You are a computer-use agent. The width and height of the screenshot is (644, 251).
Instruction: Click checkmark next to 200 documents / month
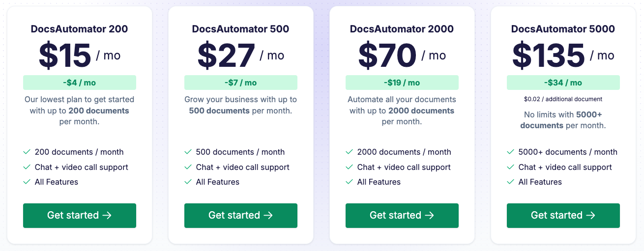point(27,152)
